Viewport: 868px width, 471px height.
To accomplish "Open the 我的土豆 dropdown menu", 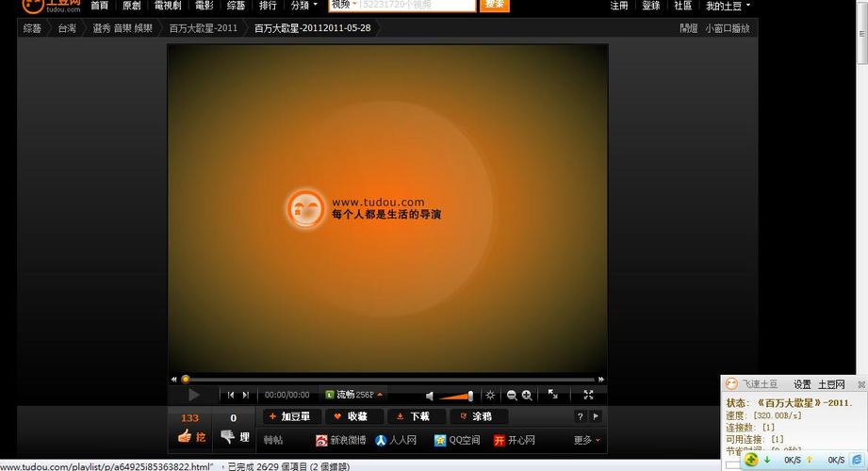I will (728, 6).
